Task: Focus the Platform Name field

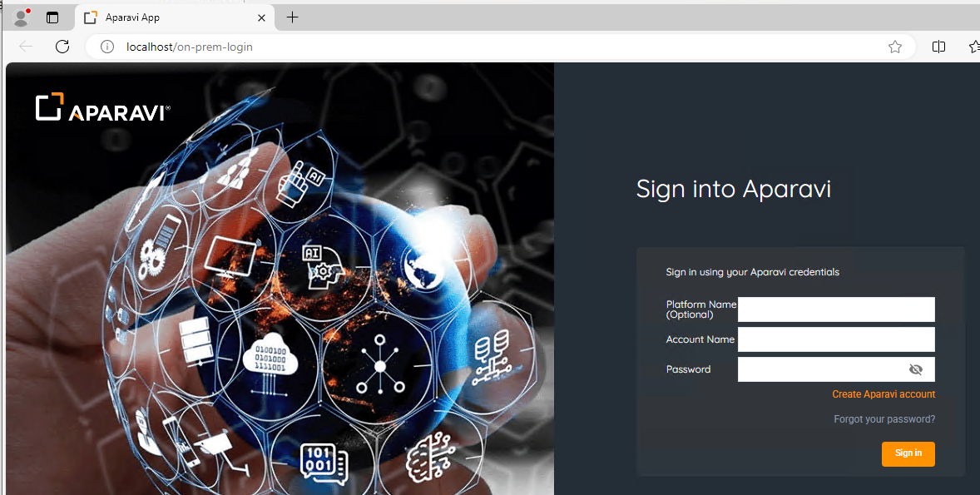Action: coord(836,309)
